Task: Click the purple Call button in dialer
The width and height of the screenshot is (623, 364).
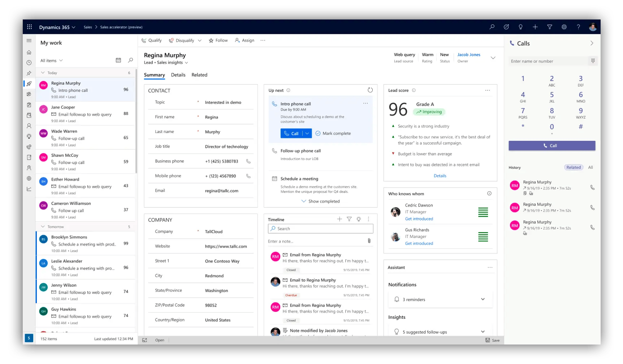Action: point(552,146)
